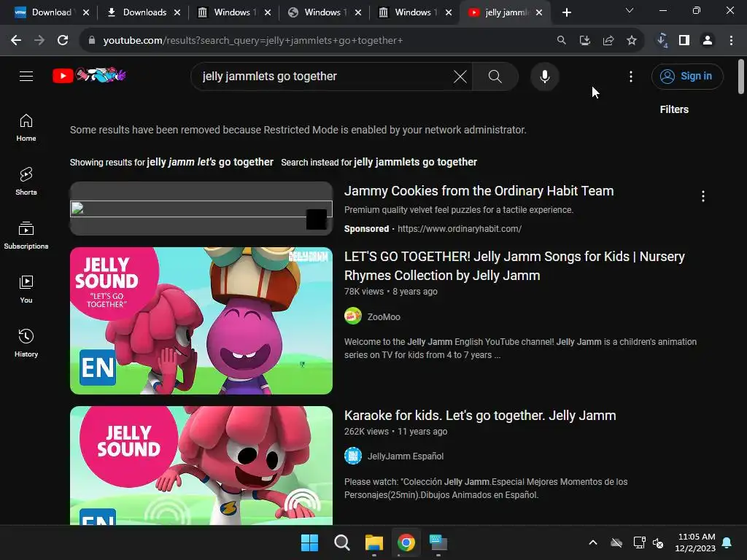Open tab search chevron in Chrome

(x=630, y=10)
